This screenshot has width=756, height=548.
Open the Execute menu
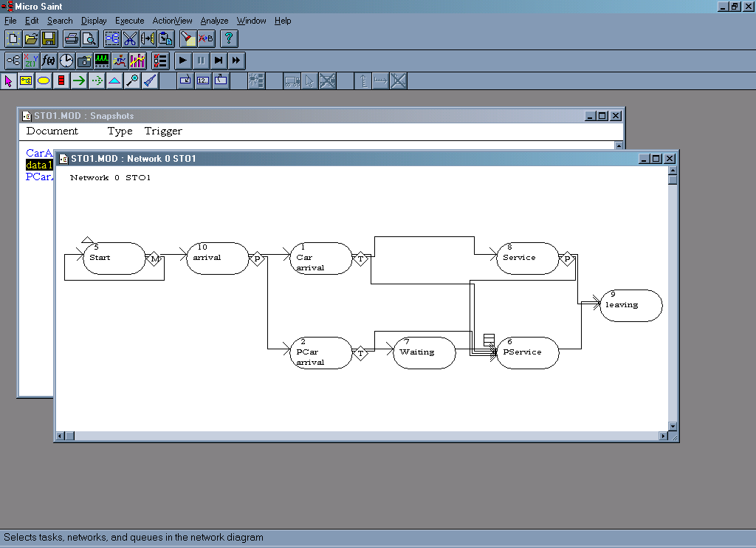(129, 21)
